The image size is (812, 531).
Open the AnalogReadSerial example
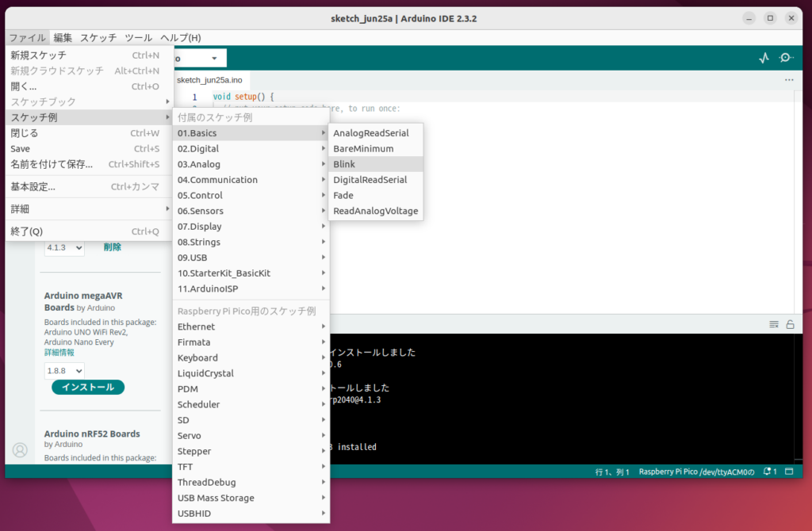pyautogui.click(x=376, y=133)
